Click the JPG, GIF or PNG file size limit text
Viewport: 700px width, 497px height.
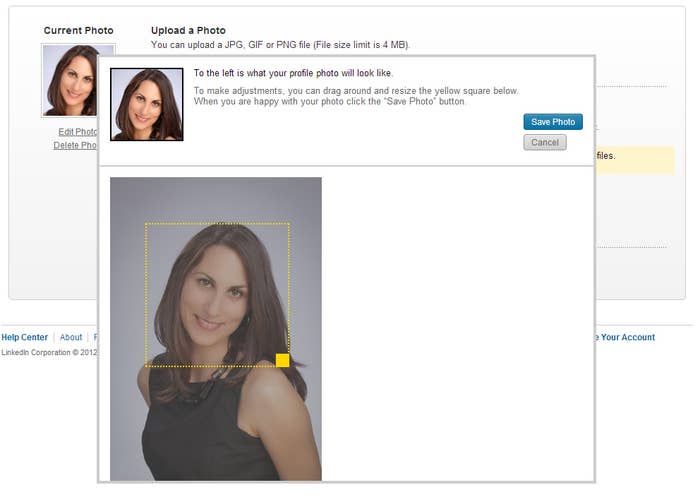click(280, 45)
